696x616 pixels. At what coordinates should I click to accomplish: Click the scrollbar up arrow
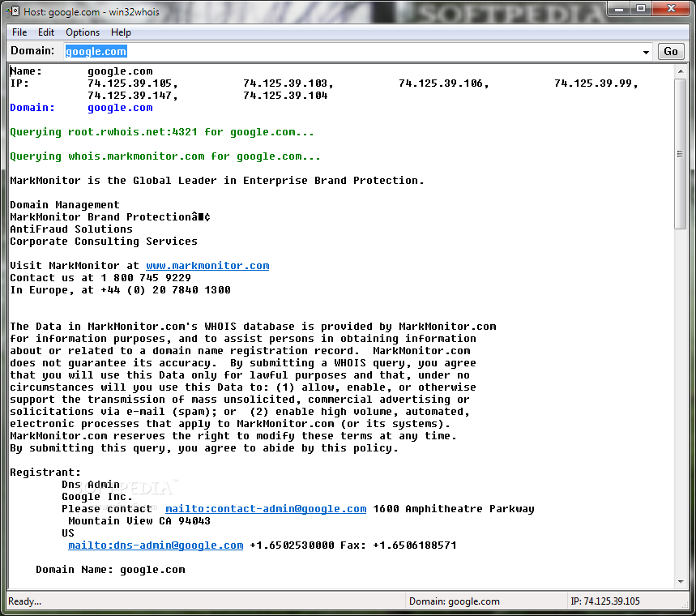[x=681, y=71]
